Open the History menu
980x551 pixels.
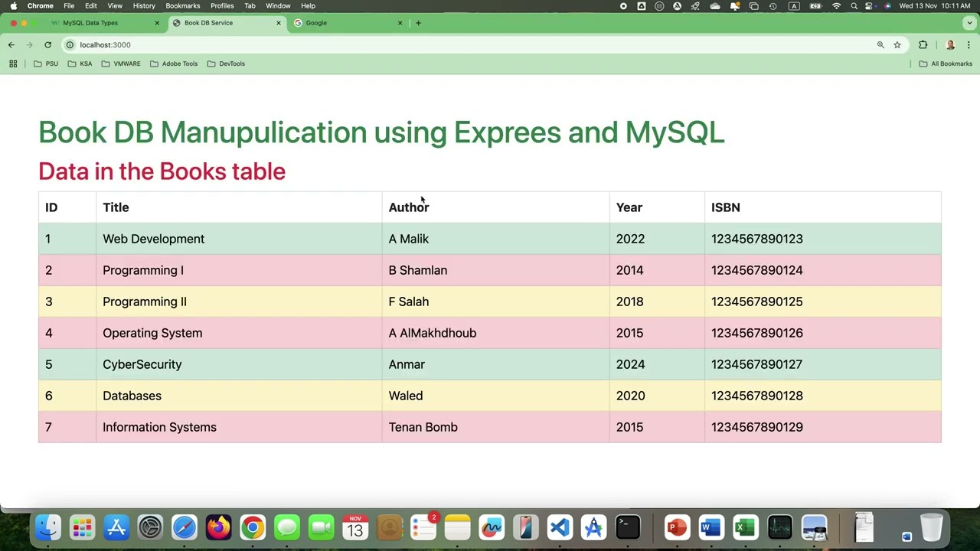[144, 5]
